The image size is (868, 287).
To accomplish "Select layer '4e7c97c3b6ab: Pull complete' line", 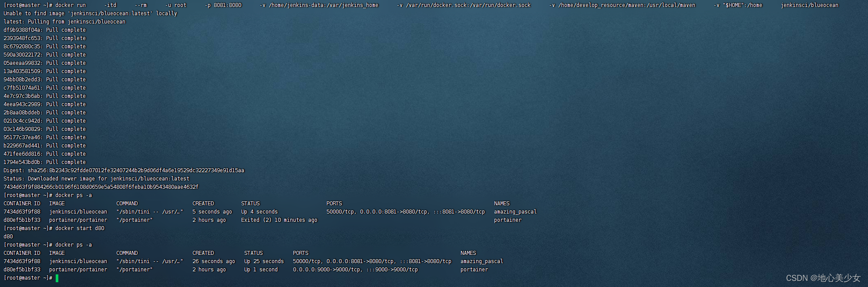I will [45, 96].
